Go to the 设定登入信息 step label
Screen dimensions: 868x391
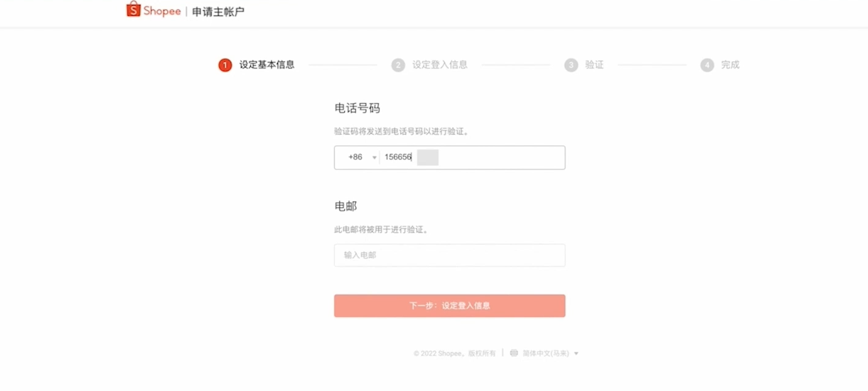(x=440, y=65)
